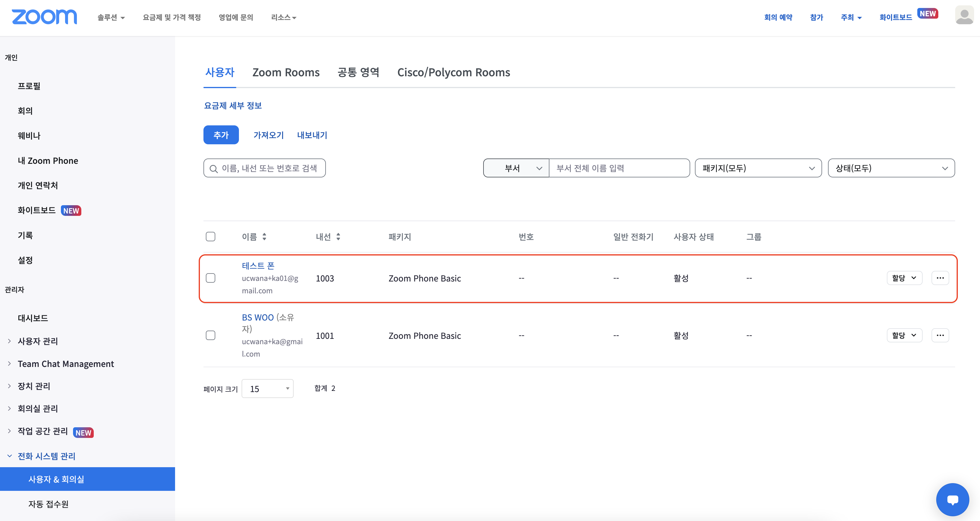This screenshot has height=521, width=980.
Task: Open 개인 연락처 in sidebar
Action: [38, 186]
